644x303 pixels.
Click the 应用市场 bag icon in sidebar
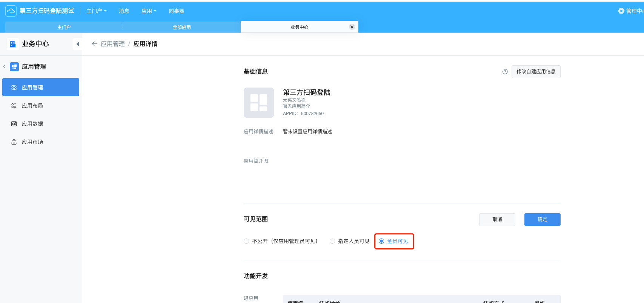14,142
